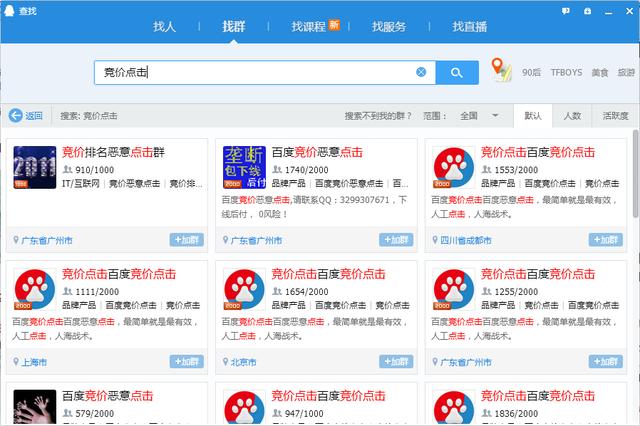Select the 旅游 hot keyword

point(626,73)
